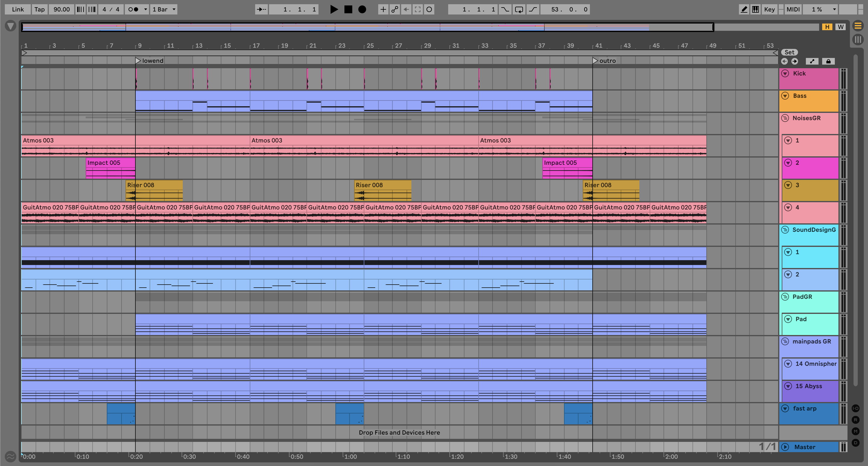Switch to Session View icon

[858, 40]
